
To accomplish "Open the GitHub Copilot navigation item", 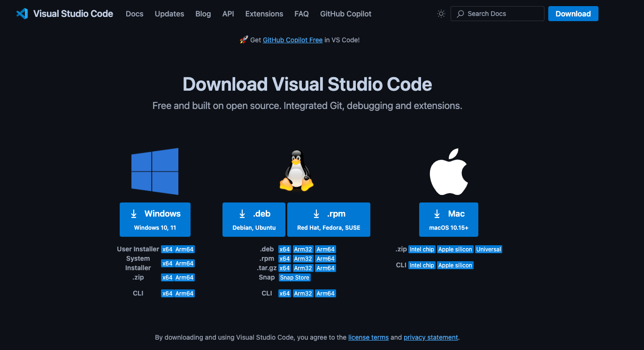I will coord(346,14).
